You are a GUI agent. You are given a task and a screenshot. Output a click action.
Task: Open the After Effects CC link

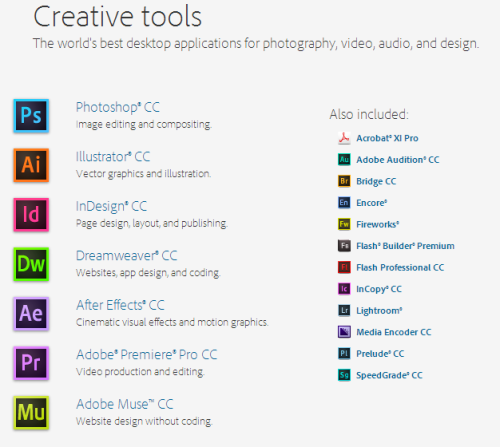[120, 305]
